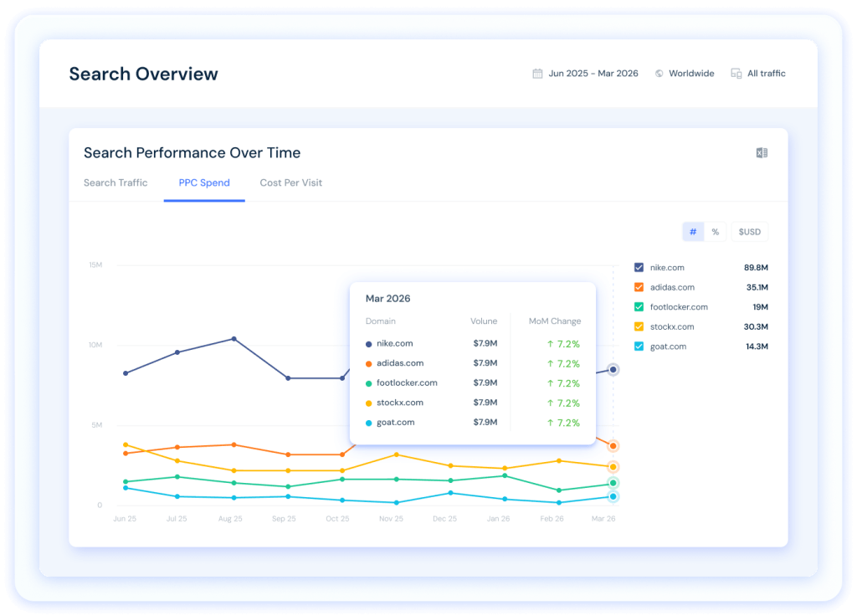
Task: Click the 19M total for footlocker.com
Action: click(760, 306)
